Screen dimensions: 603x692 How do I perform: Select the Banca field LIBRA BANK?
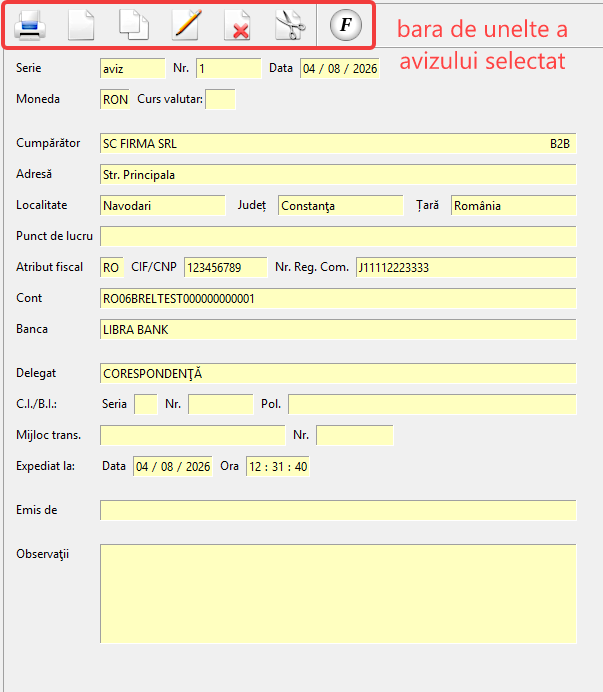338,329
